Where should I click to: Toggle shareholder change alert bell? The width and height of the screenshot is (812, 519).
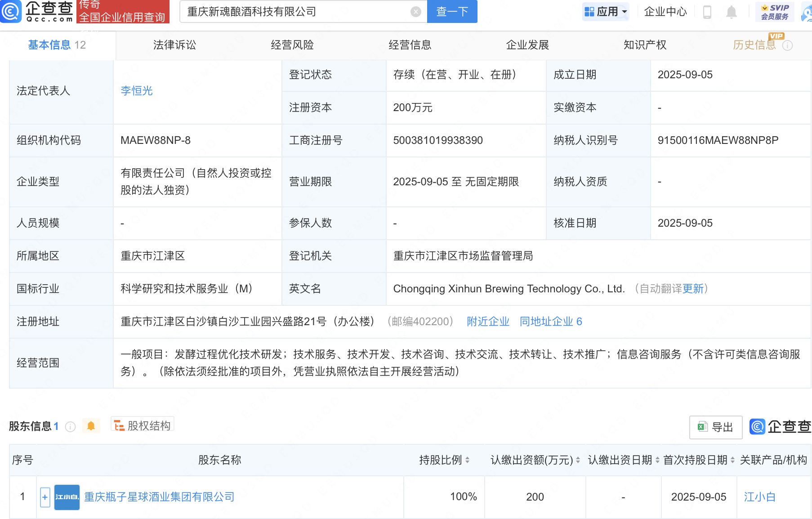pos(91,426)
